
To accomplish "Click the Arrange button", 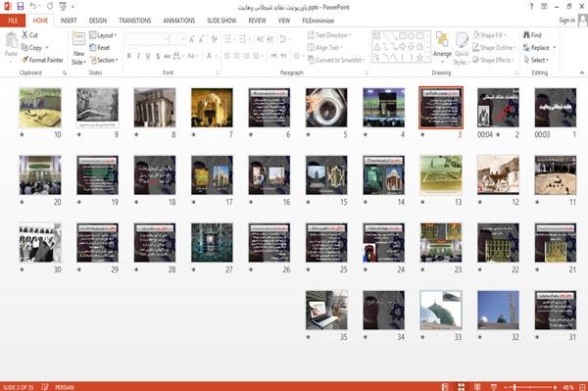I will coord(442,48).
